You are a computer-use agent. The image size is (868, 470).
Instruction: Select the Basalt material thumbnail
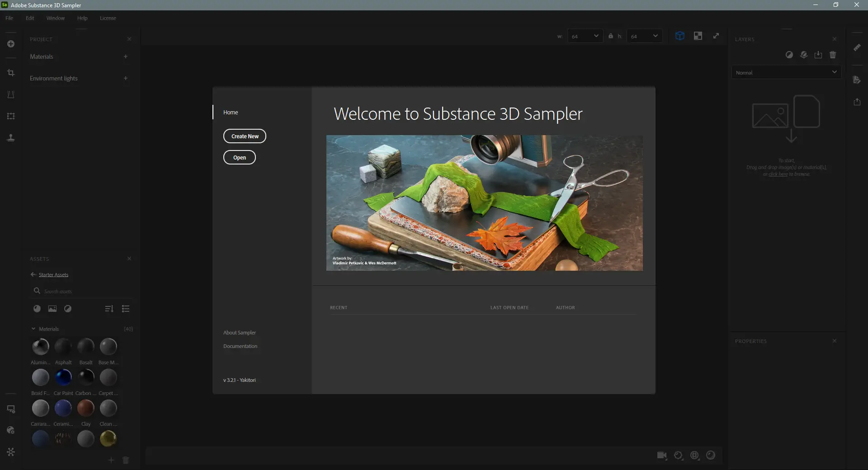coord(85,347)
